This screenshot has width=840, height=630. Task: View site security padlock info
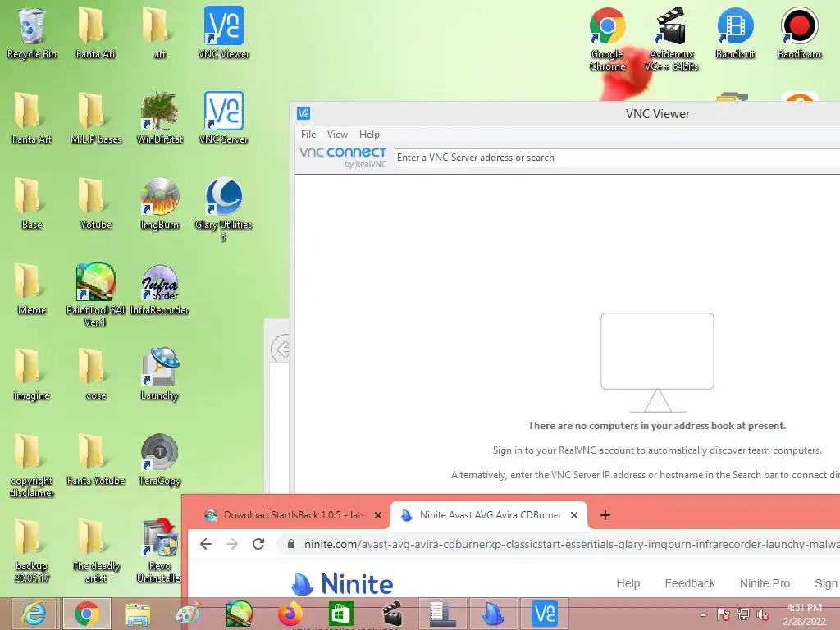[x=291, y=545]
